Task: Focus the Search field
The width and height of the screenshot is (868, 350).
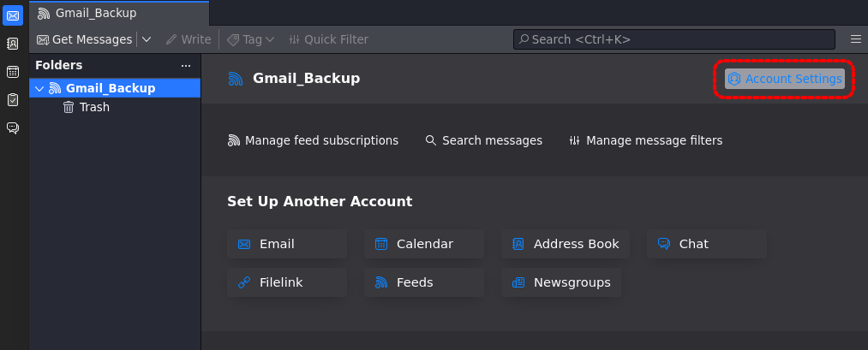Action: click(x=674, y=39)
